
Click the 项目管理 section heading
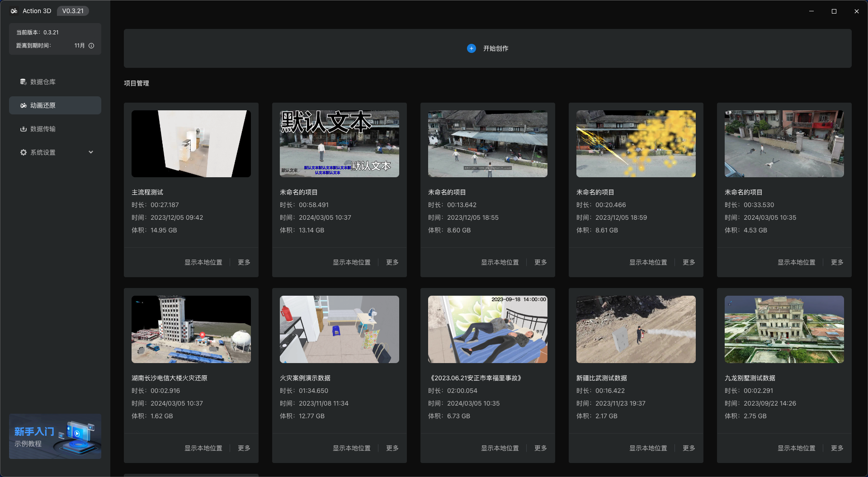click(137, 83)
